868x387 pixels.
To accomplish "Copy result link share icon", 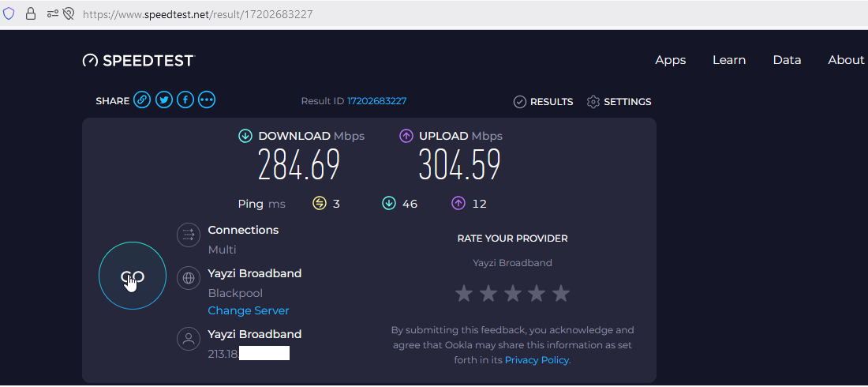I will (x=142, y=100).
